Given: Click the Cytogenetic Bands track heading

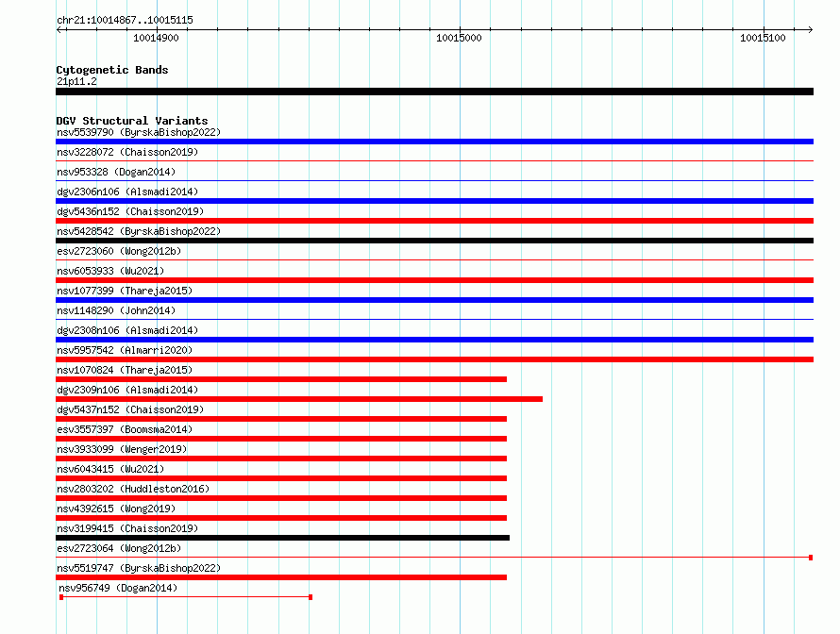Looking at the screenshot, I should click(112, 70).
